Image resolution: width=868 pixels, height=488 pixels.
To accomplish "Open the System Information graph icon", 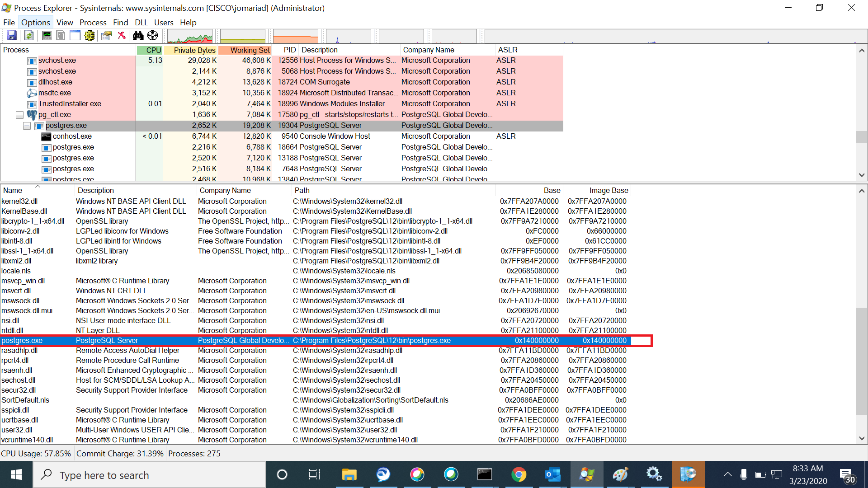I will tap(47, 35).
